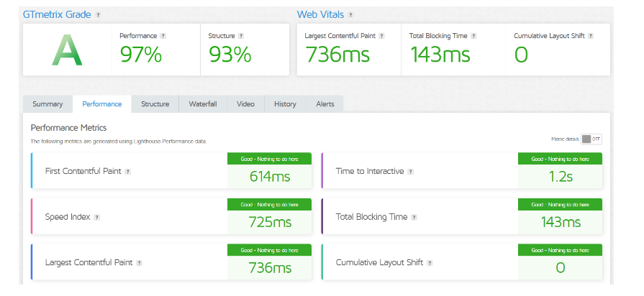Click the Performance Metrics heading
The width and height of the screenshot is (644, 296).
tap(68, 128)
